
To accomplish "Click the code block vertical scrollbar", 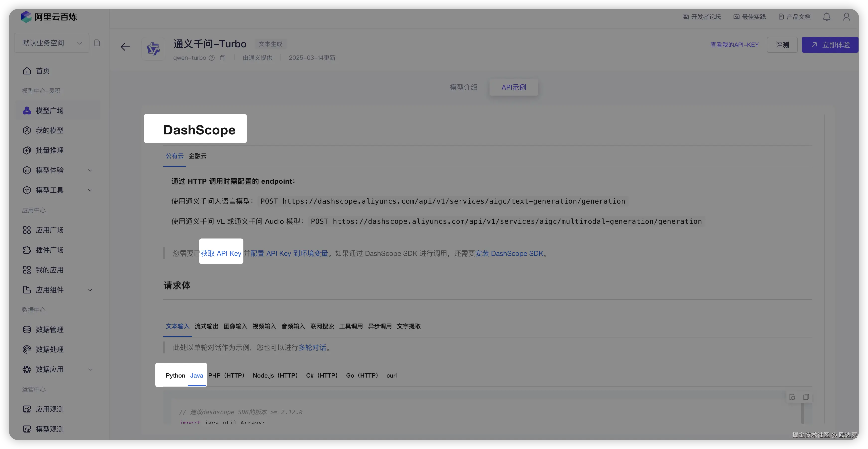I will [803, 413].
